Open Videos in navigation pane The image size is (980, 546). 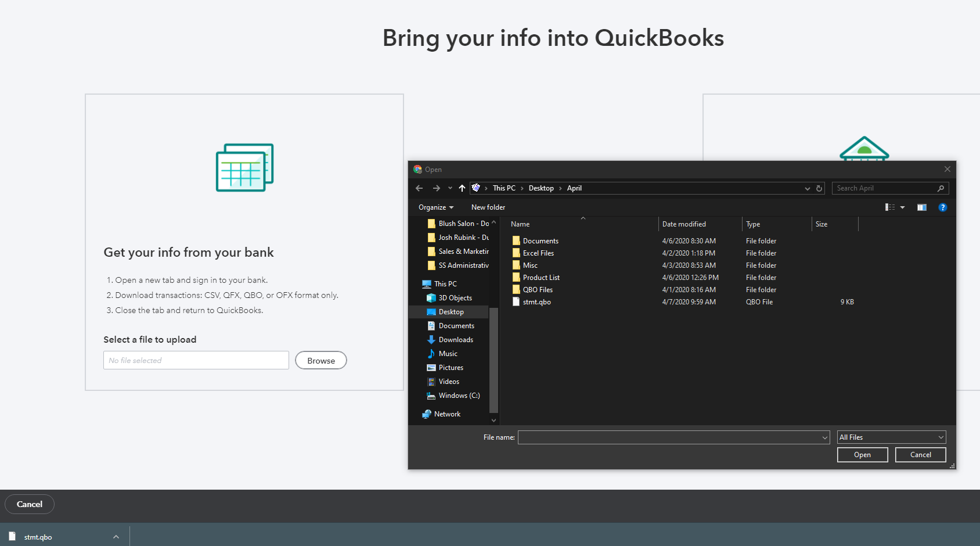pos(444,382)
